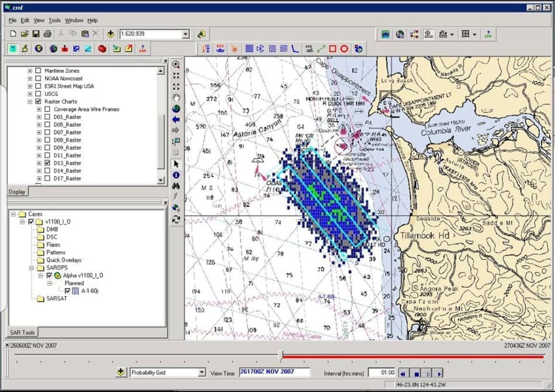Click the View Time input field
The image size is (555, 392).
click(273, 372)
